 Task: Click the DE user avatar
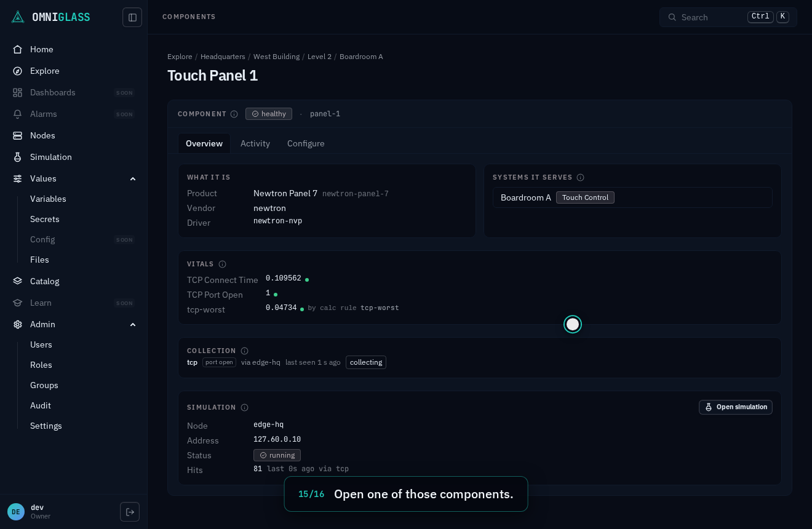pos(16,512)
